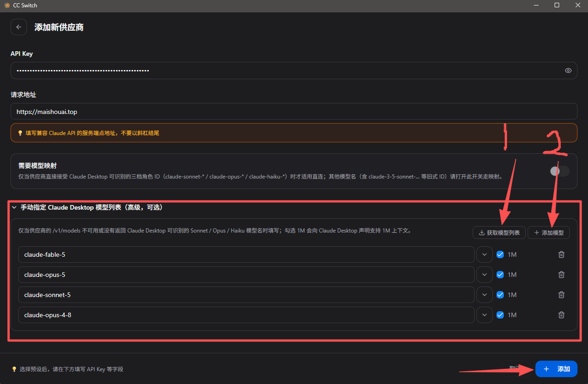
Task: Click the blue 添加 button
Action: [x=556, y=369]
